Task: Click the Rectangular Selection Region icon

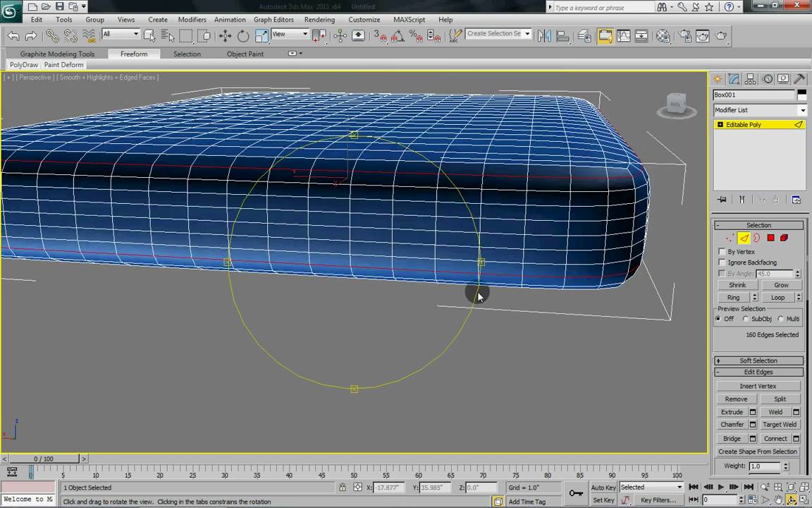Action: click(186, 36)
